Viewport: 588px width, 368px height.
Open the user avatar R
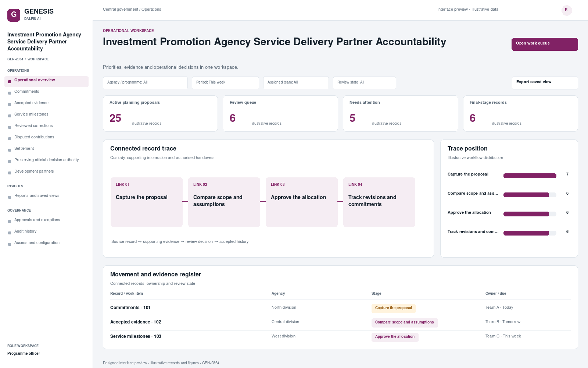coord(566,10)
